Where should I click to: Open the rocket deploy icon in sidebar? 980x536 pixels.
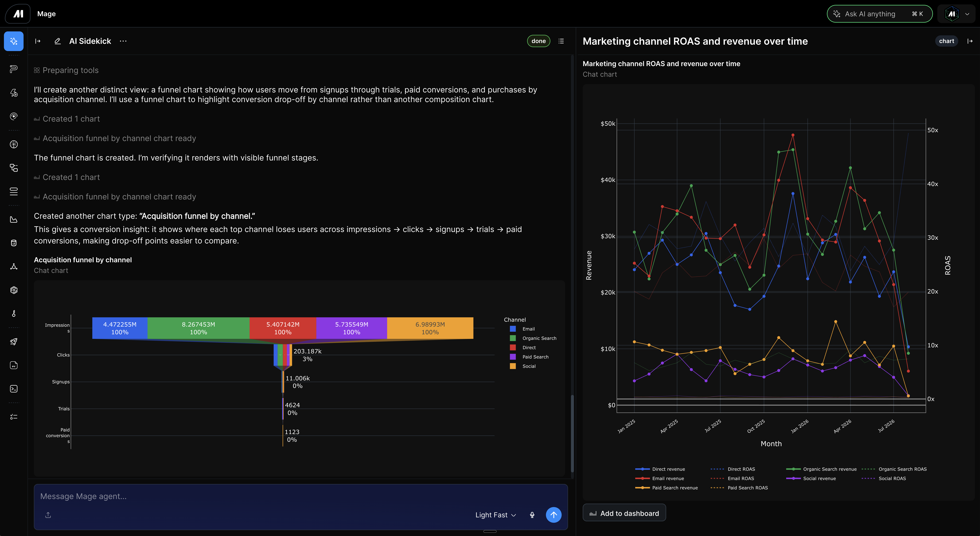(14, 342)
